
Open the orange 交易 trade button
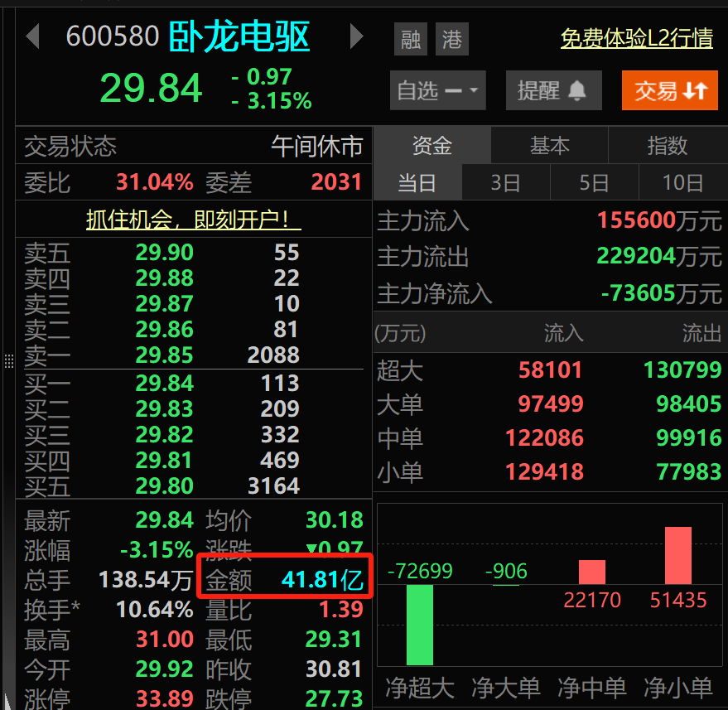click(669, 90)
